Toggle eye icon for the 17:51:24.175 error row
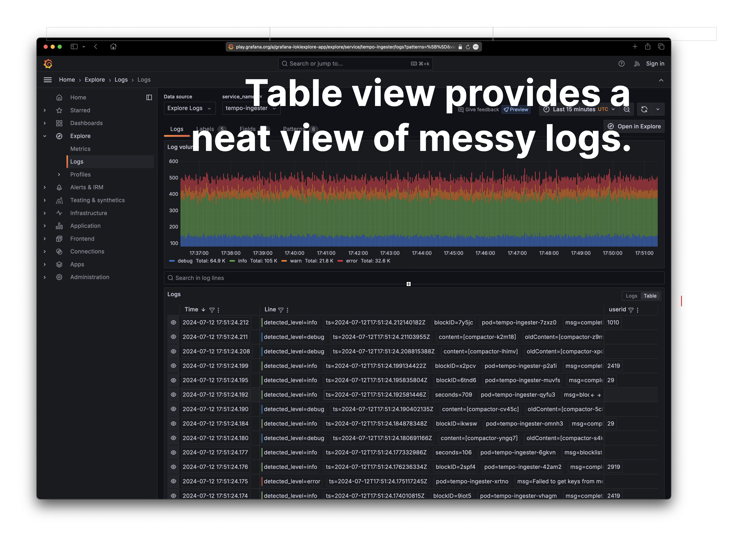Image resolution: width=756 pixels, height=534 pixels. tap(173, 481)
